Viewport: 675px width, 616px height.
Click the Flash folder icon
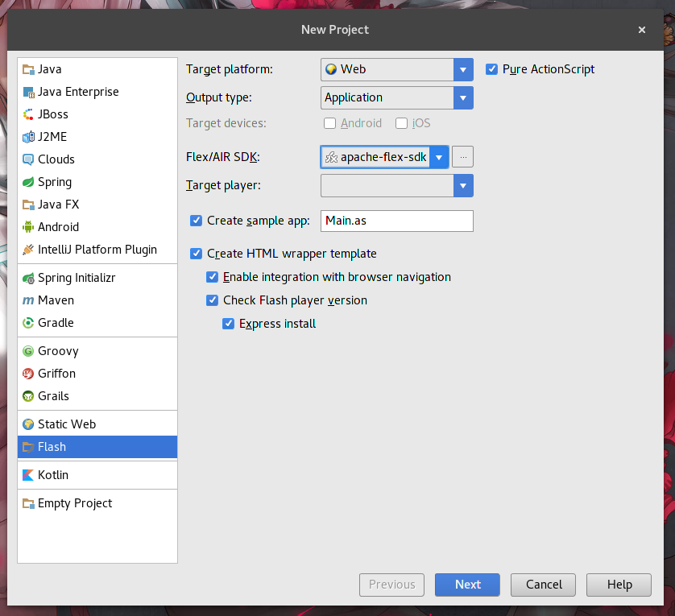pyautogui.click(x=28, y=447)
